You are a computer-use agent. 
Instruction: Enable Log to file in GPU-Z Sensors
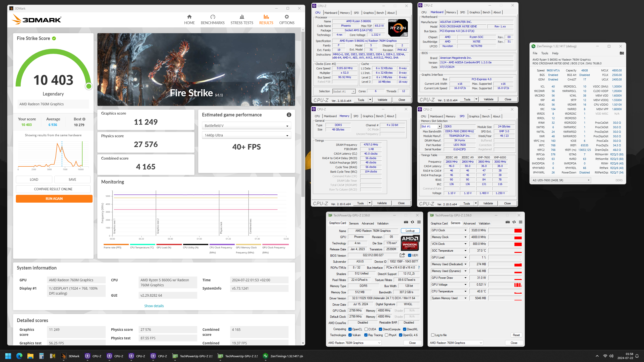[433, 335]
